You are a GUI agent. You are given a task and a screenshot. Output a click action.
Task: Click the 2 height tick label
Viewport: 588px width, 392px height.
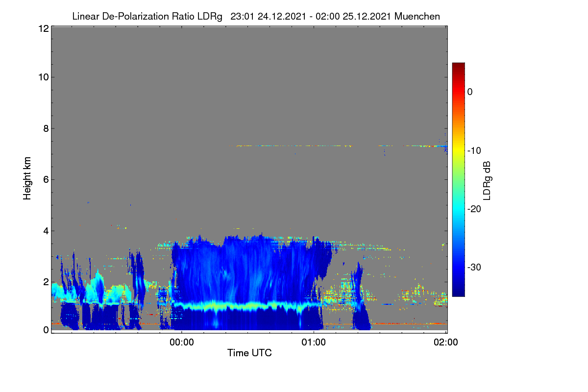pyautogui.click(x=46, y=282)
